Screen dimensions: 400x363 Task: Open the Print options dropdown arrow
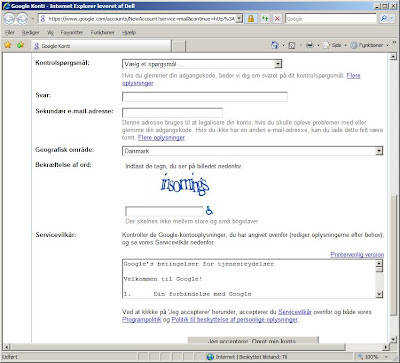[x=318, y=45]
